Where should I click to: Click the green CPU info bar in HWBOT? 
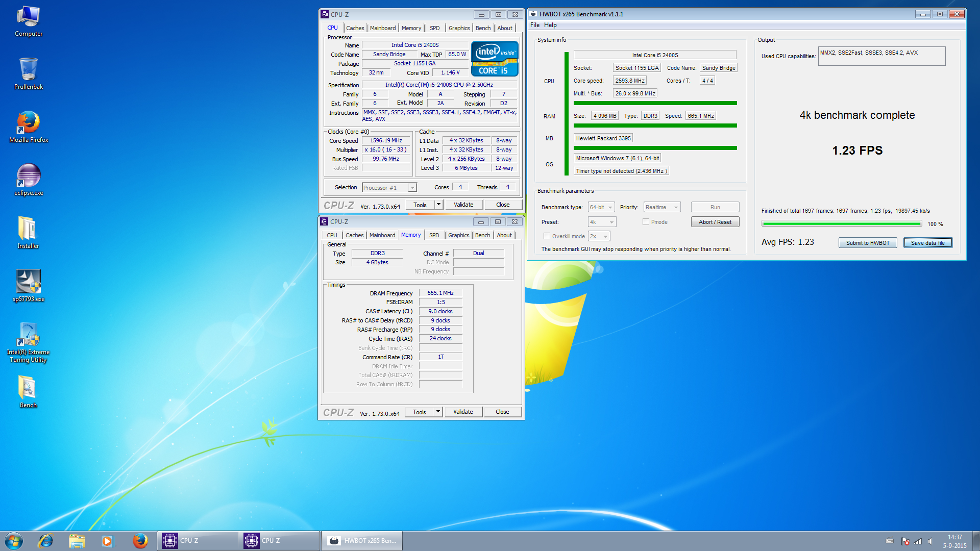pos(655,103)
